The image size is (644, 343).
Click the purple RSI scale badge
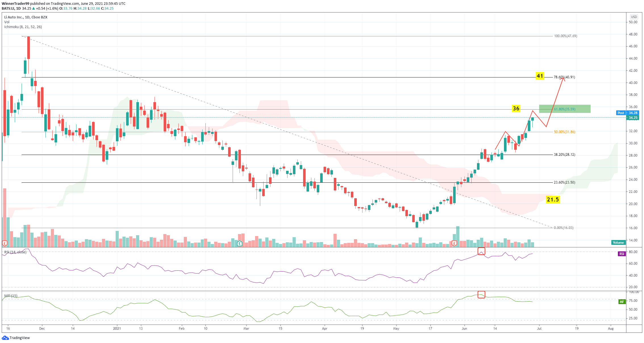[x=622, y=254]
